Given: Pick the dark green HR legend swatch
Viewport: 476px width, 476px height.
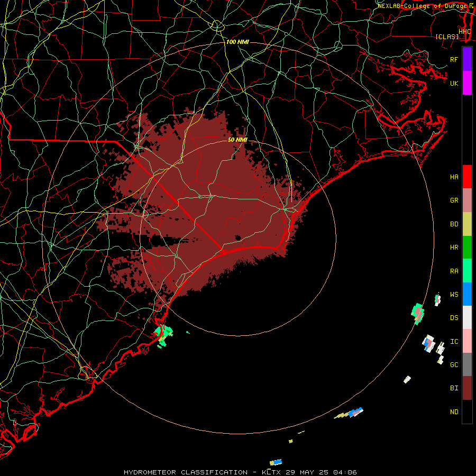Looking at the screenshot, I should tap(467, 247).
